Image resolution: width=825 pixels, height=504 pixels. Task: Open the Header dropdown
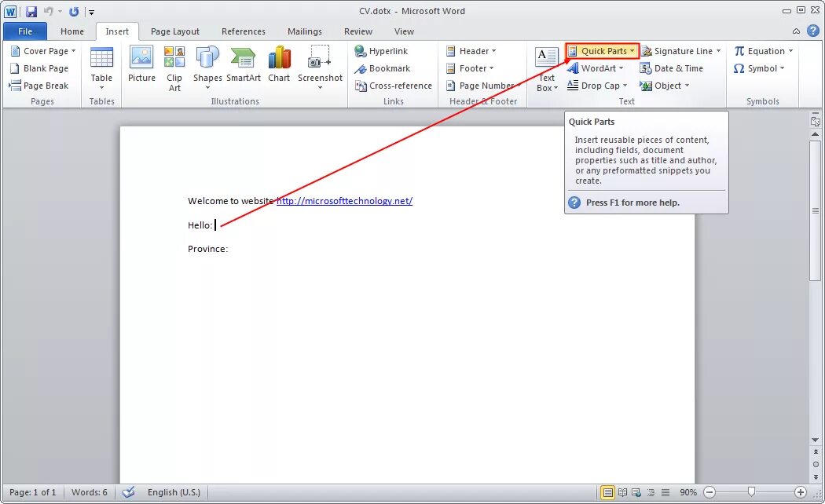coord(471,51)
